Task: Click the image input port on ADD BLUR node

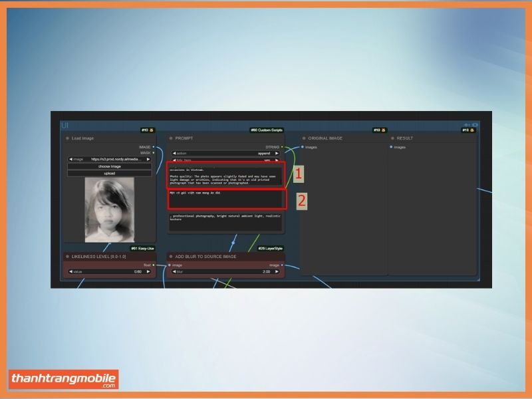Action: [x=170, y=265]
